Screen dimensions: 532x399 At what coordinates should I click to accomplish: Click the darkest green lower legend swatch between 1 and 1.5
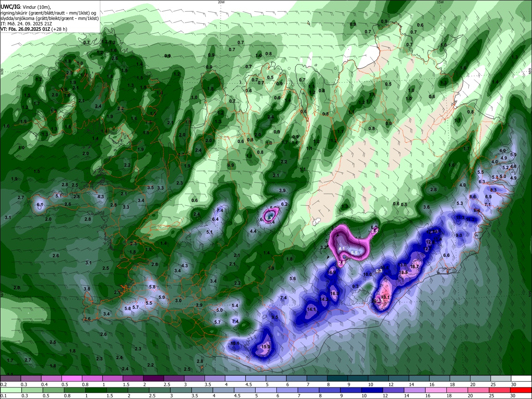tap(95, 390)
